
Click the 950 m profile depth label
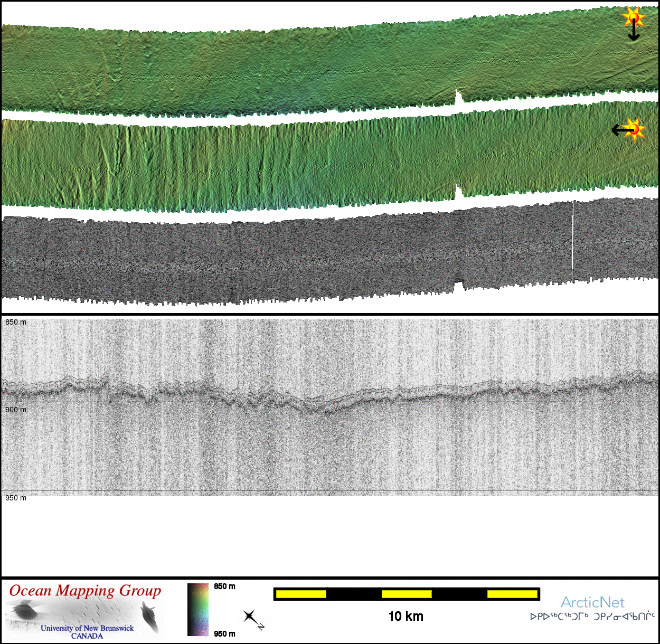point(16,498)
